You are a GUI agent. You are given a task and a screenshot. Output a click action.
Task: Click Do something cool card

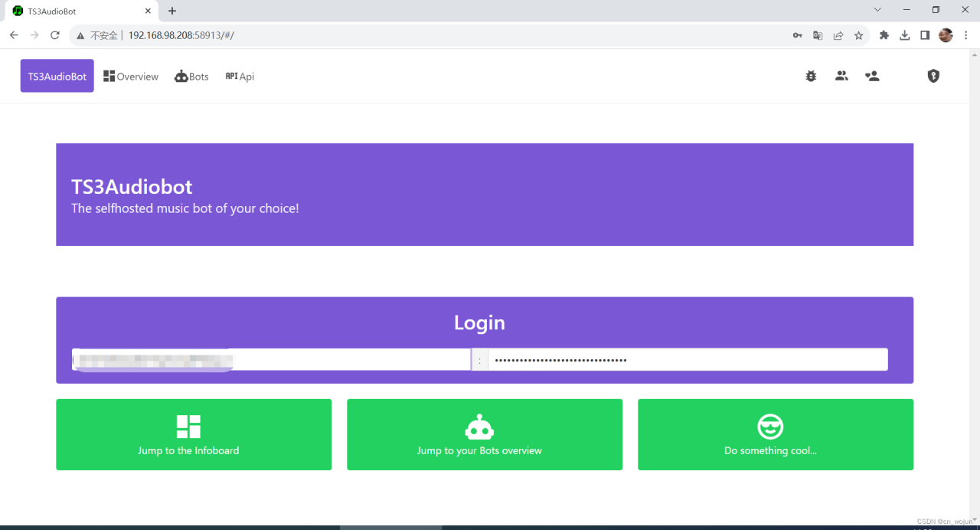pyautogui.click(x=776, y=434)
